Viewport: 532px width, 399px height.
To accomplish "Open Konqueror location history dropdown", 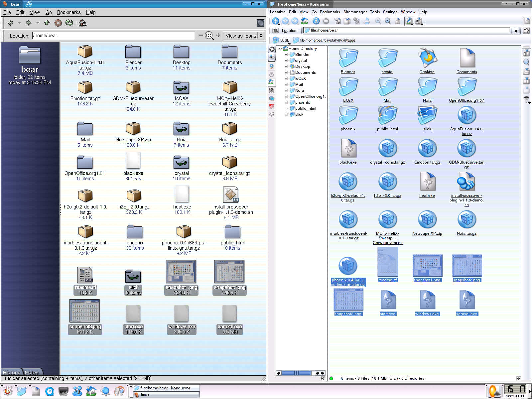I will click(x=516, y=31).
